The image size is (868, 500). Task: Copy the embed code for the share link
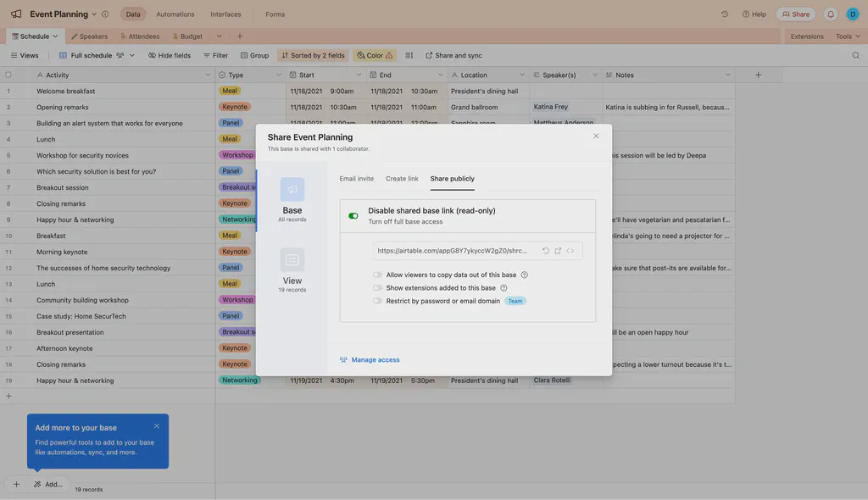pyautogui.click(x=570, y=249)
